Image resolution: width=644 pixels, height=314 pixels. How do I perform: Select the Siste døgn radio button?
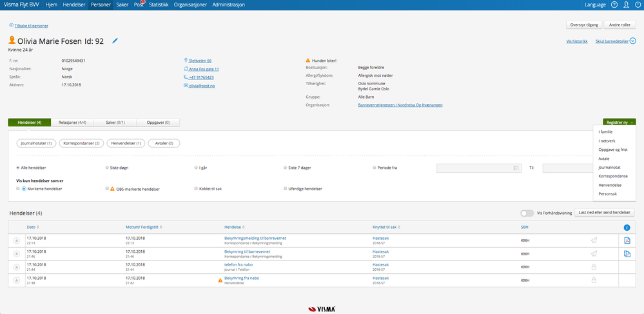(x=107, y=168)
